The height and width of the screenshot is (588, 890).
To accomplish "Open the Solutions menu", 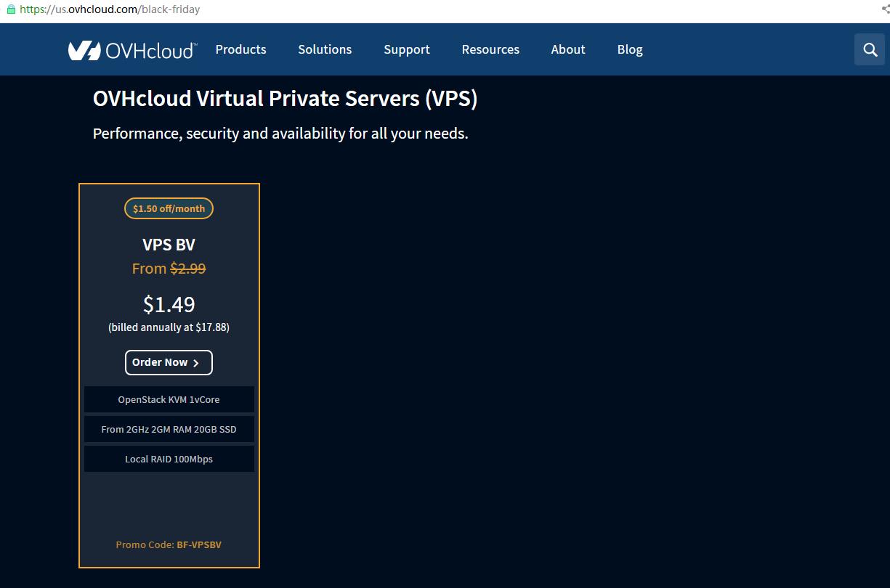I will (325, 49).
